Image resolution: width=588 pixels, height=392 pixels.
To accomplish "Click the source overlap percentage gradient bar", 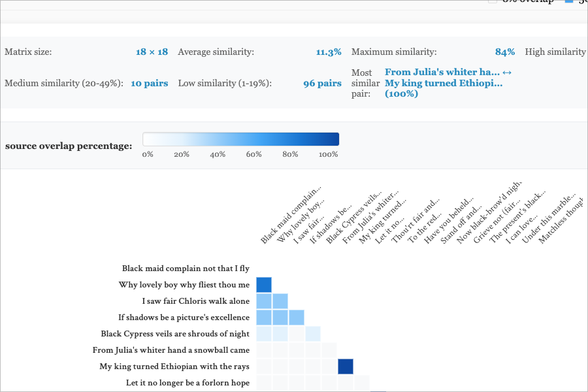I will point(240,139).
